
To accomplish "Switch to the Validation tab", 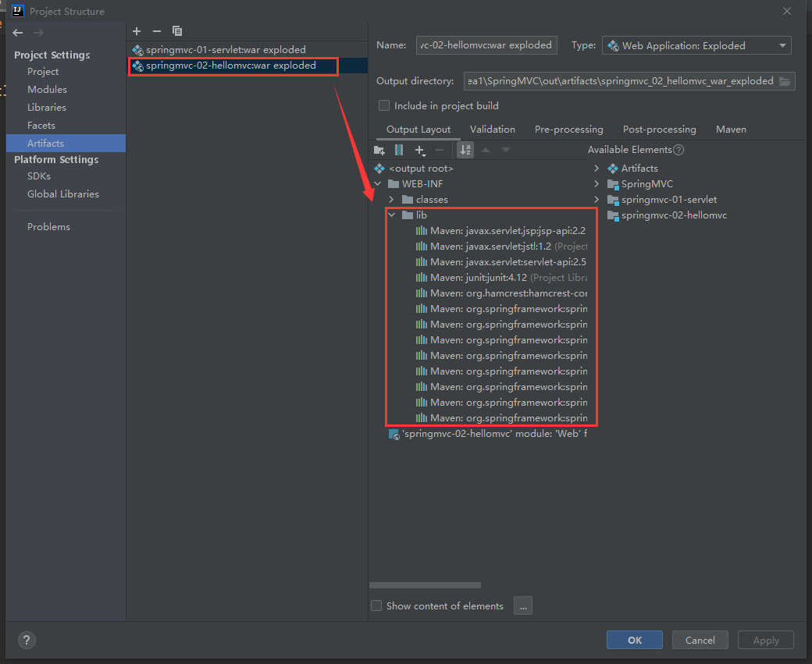I will [493, 130].
